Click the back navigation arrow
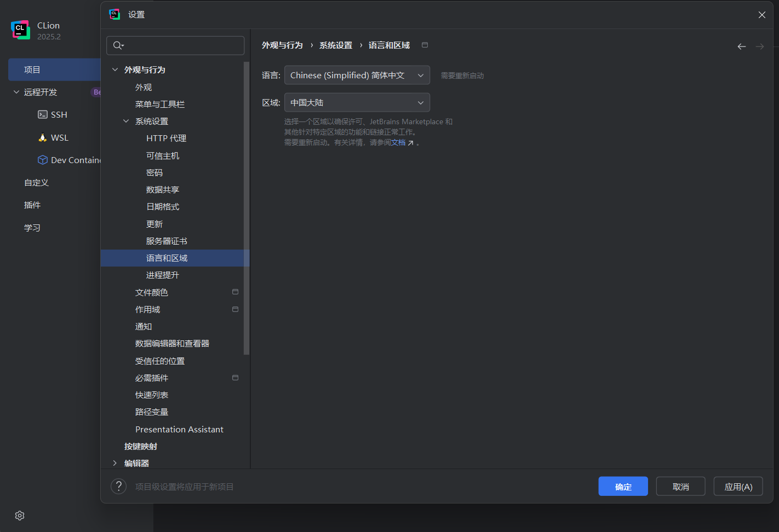This screenshot has width=779, height=532. click(x=741, y=47)
